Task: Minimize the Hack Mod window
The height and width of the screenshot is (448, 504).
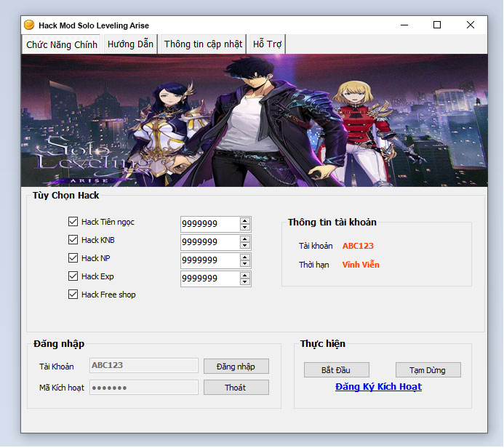Action: point(404,25)
